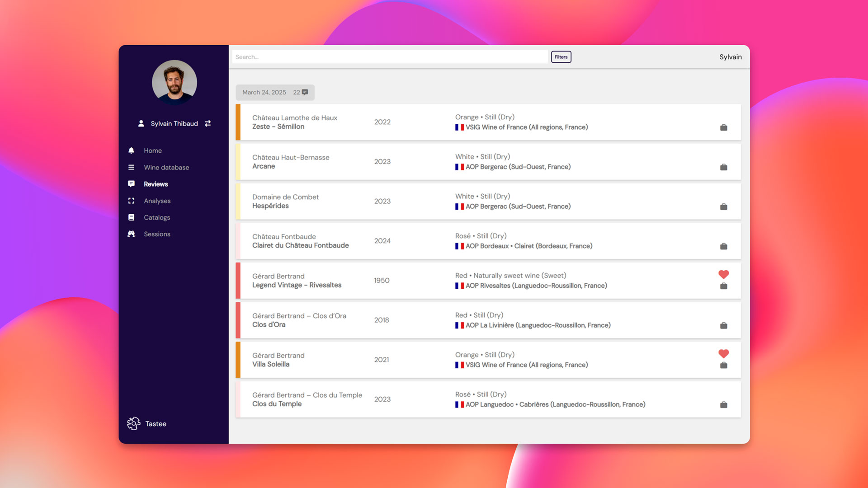Open Wine database in sidebar
Screen dimensions: 868x488
click(x=166, y=167)
